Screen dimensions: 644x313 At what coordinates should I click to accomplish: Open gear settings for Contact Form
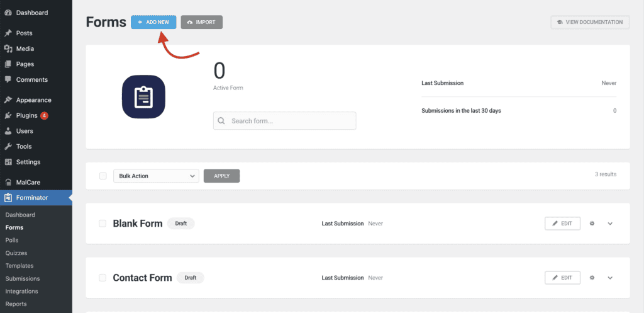click(592, 278)
